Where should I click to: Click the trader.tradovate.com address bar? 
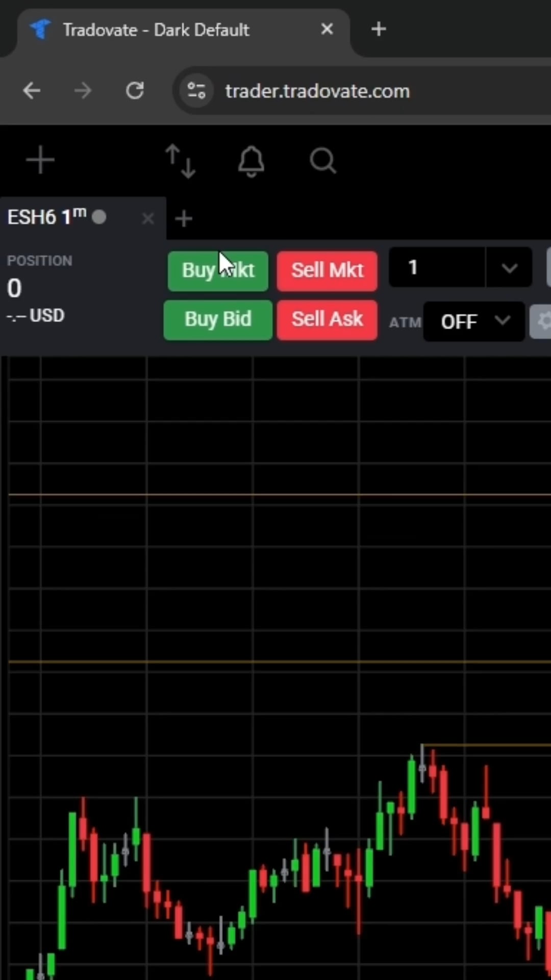click(317, 91)
